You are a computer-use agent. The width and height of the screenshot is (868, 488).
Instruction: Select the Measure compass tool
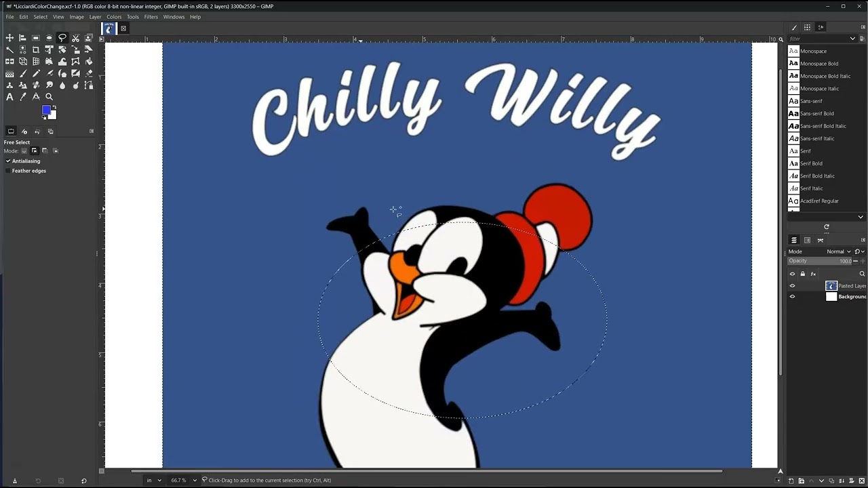point(36,97)
